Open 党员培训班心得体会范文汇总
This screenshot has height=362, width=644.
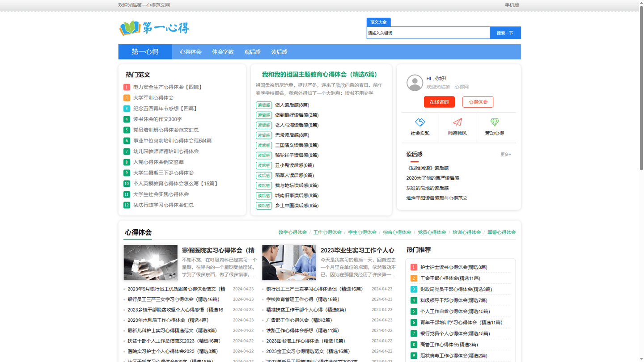point(166,130)
